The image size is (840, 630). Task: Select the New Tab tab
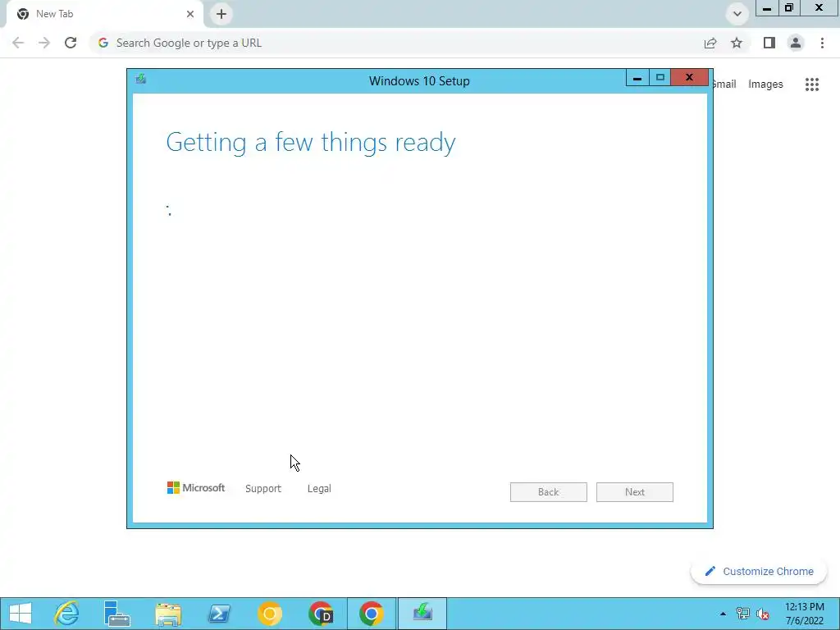click(104, 14)
